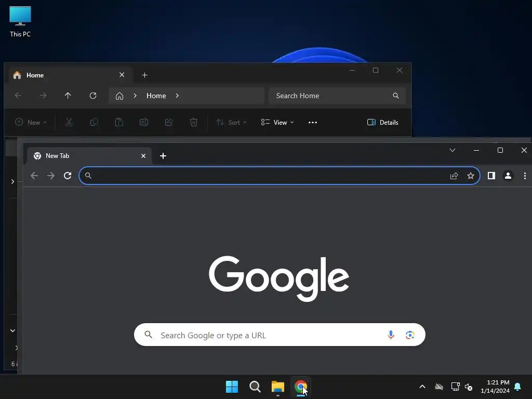Reload the Chrome page

(x=68, y=176)
